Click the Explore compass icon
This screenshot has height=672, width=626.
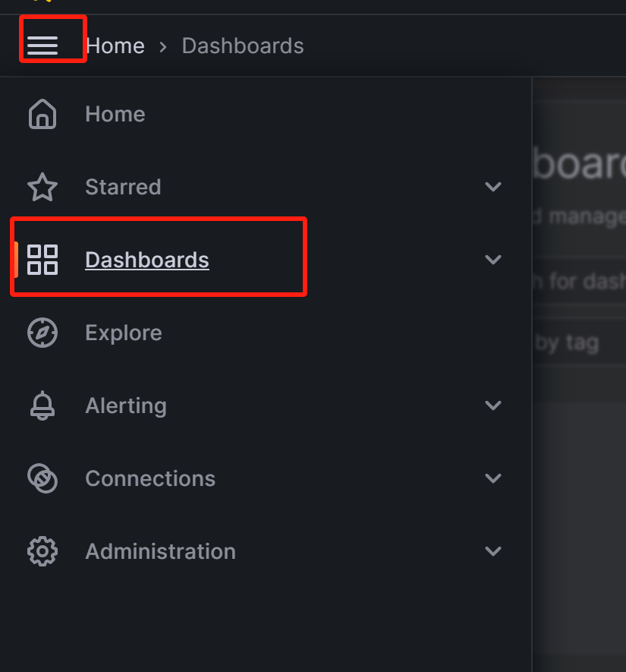point(42,333)
